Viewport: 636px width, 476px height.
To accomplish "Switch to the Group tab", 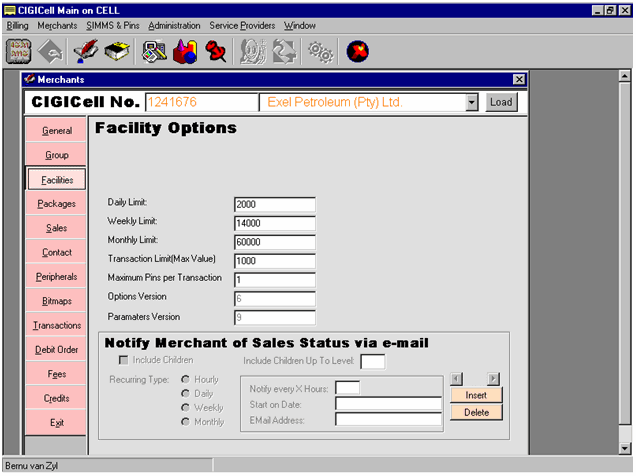I will [56, 154].
